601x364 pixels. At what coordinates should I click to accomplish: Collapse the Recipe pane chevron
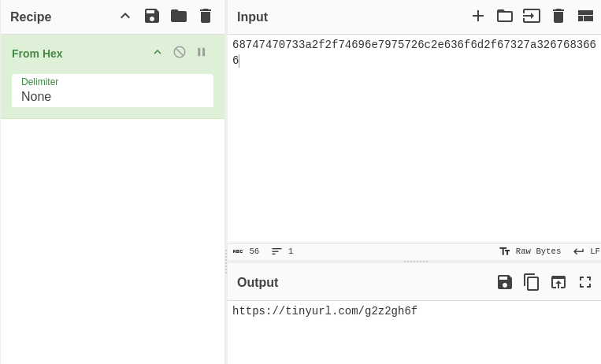125,16
